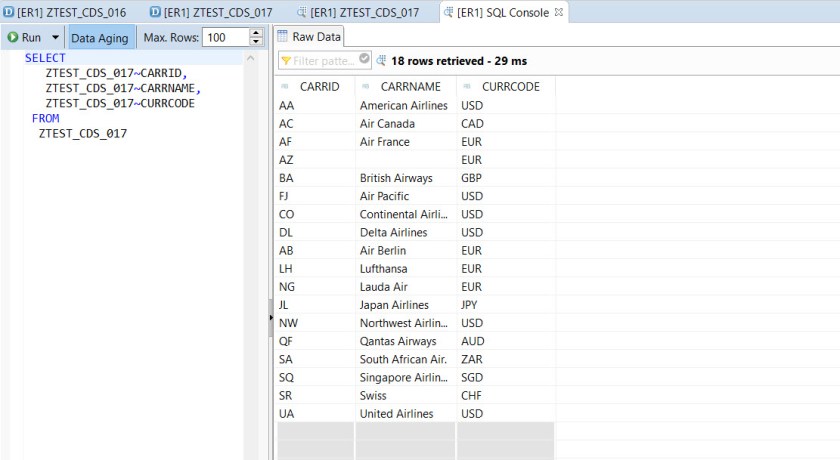Sort by the CARRID column header

pyautogui.click(x=314, y=87)
